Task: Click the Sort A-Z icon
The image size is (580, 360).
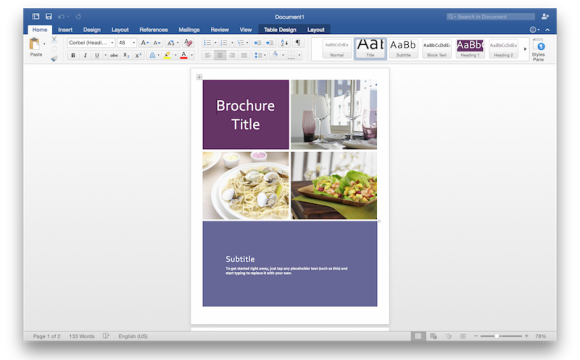Action: (x=284, y=43)
